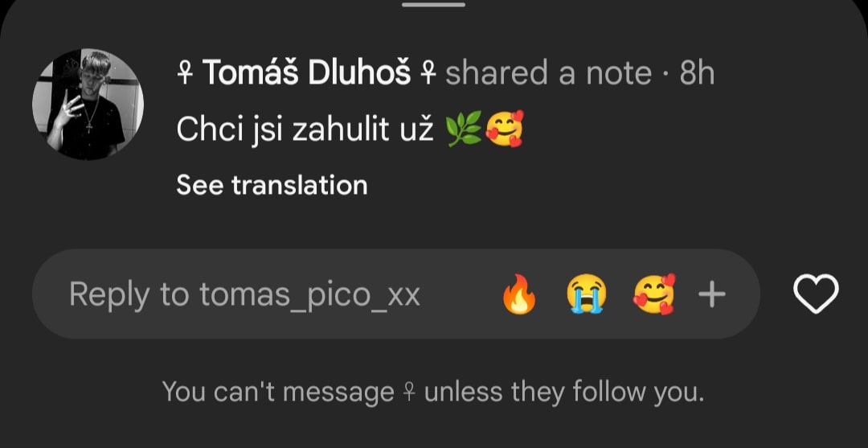Viewport: 868px width, 448px height.
Task: Open Tomáš Dluhoš's profile picture
Action: 88,104
